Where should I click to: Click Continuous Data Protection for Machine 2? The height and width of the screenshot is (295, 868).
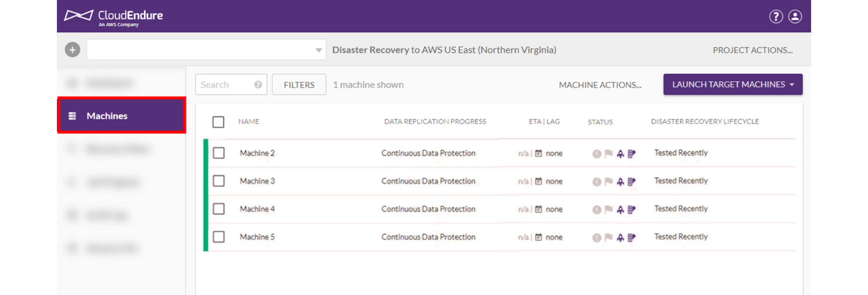[429, 153]
